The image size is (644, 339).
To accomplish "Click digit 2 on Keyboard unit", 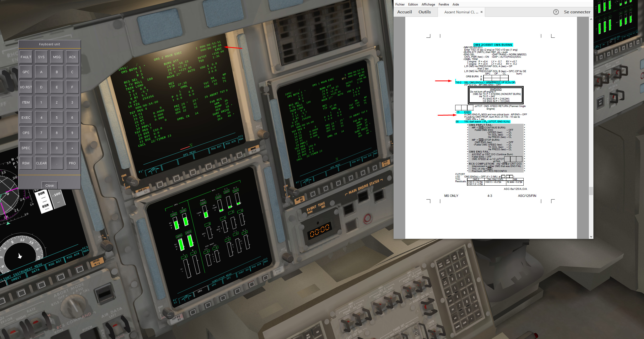I will click(57, 102).
